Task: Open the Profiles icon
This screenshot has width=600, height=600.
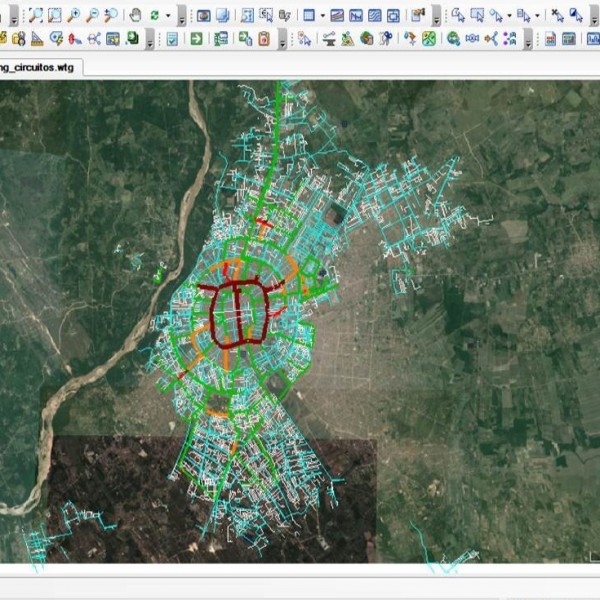Action: [x=356, y=16]
